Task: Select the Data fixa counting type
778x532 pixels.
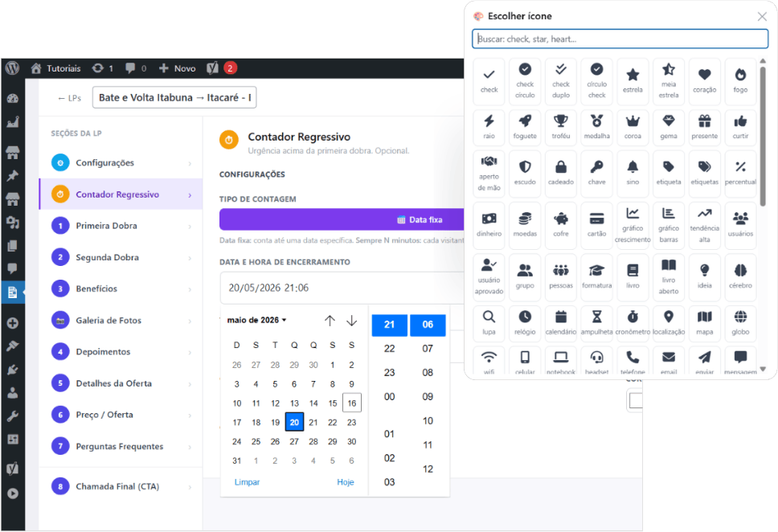Action: pos(342,219)
